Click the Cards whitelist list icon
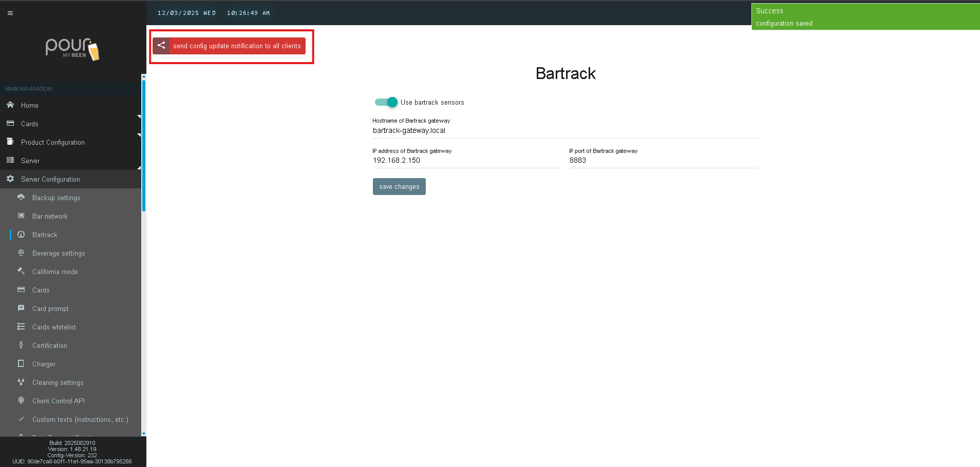Screen dimensions: 980x467 21,327
